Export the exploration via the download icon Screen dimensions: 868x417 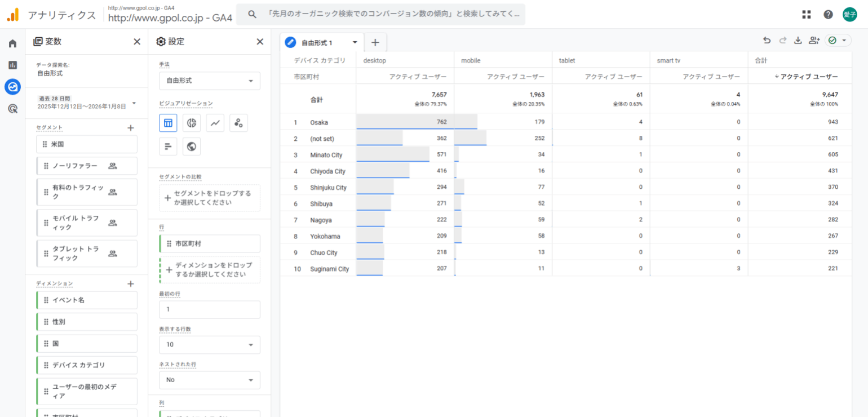[x=797, y=40]
